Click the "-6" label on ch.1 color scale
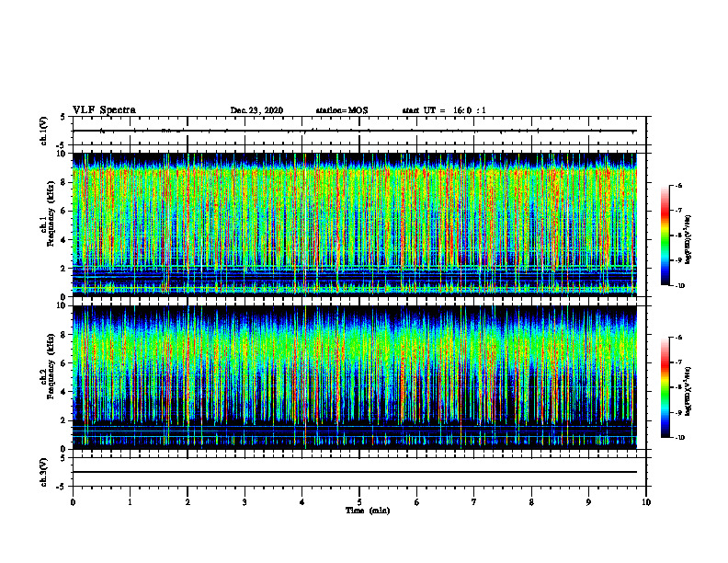The image size is (728, 563). point(678,186)
